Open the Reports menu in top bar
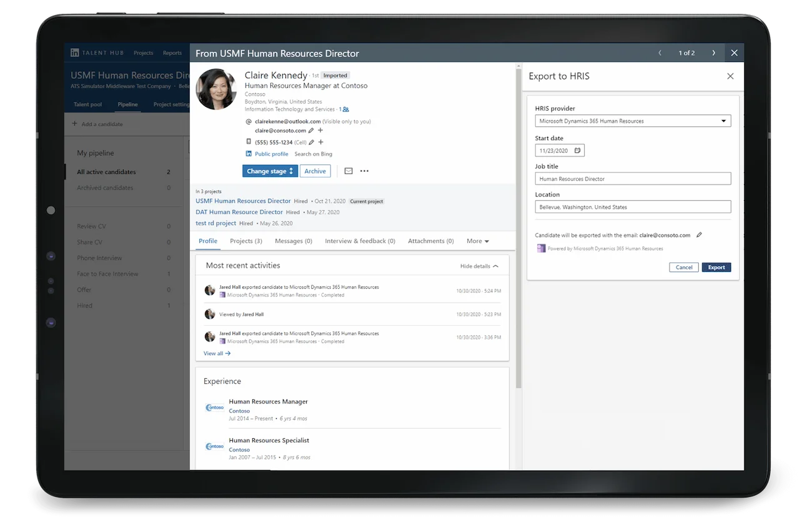812x532 pixels. coord(172,53)
